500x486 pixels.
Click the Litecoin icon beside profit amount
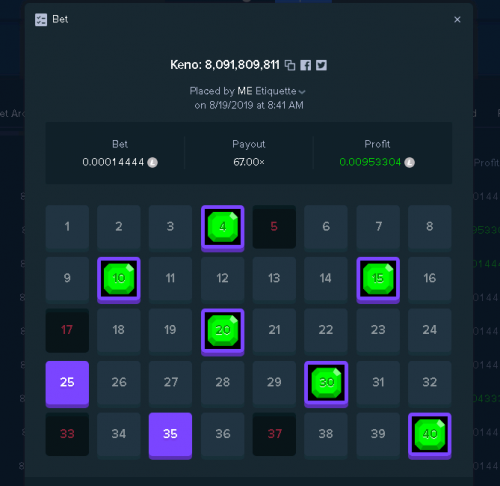410,163
